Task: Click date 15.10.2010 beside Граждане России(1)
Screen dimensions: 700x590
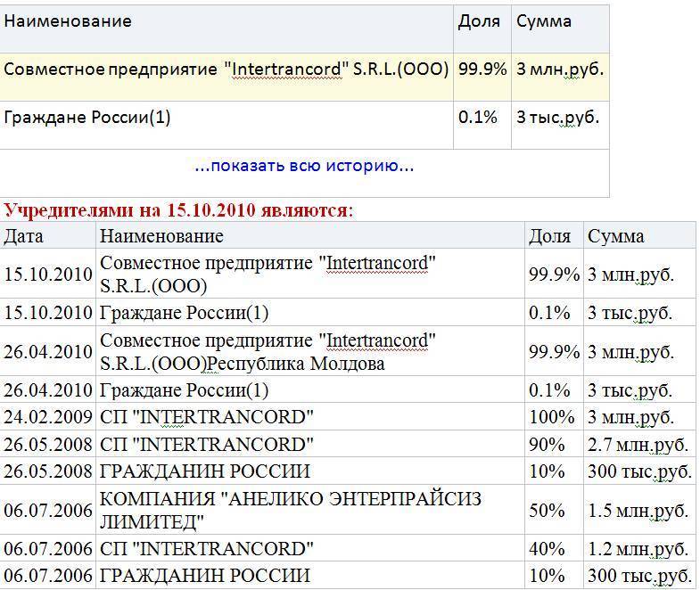Action: pos(48,313)
